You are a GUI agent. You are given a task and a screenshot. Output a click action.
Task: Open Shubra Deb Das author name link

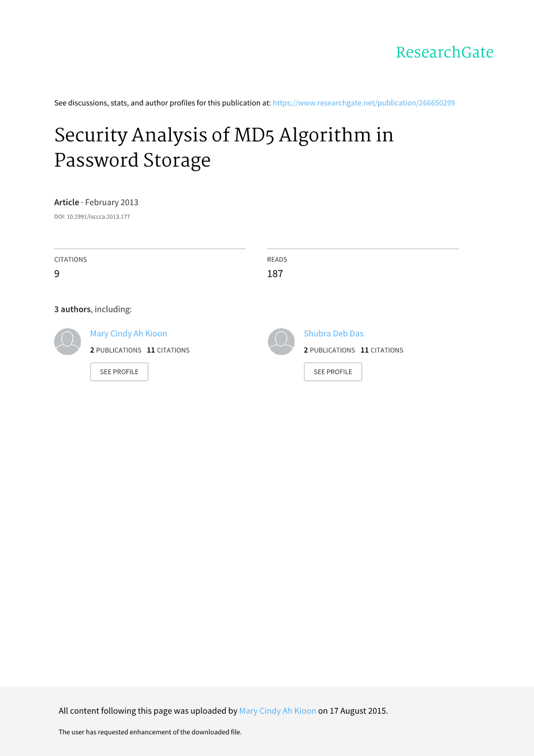pyautogui.click(x=334, y=333)
